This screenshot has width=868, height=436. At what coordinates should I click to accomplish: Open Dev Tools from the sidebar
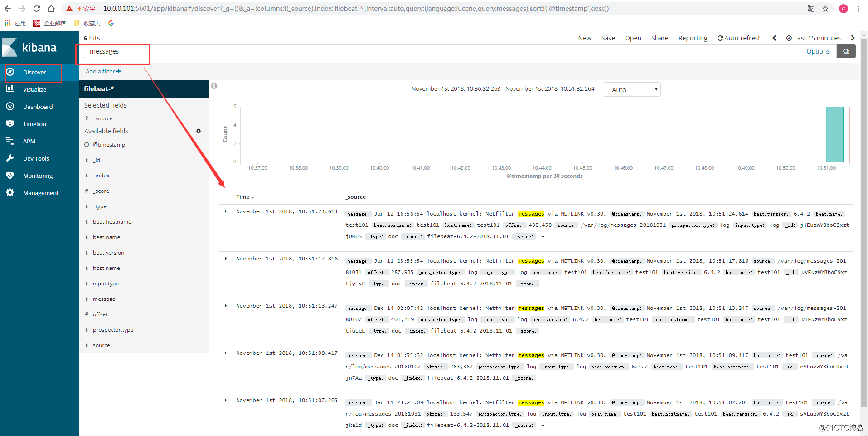click(x=36, y=158)
